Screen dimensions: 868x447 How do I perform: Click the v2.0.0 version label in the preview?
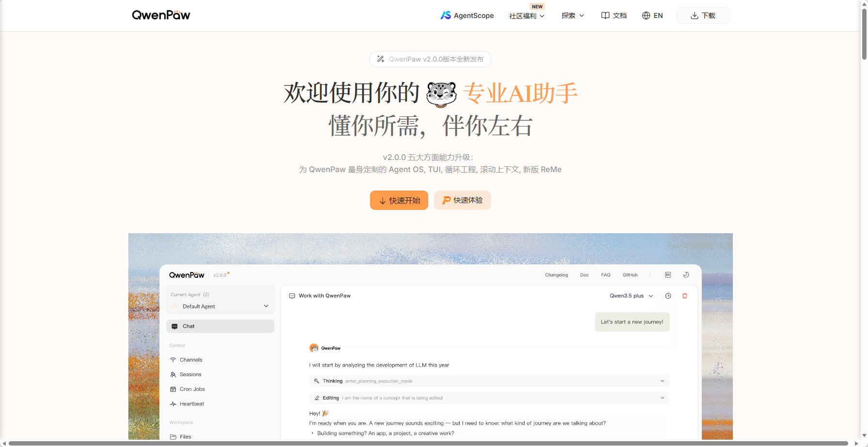point(220,275)
